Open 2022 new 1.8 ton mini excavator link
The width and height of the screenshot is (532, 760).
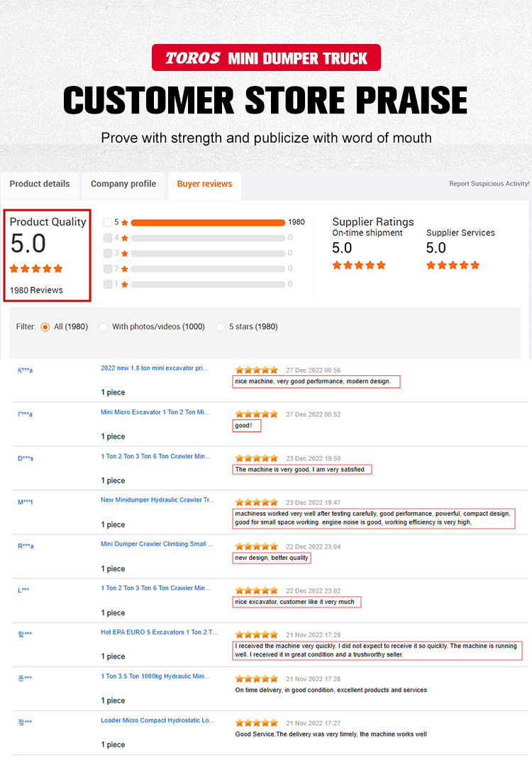154,368
